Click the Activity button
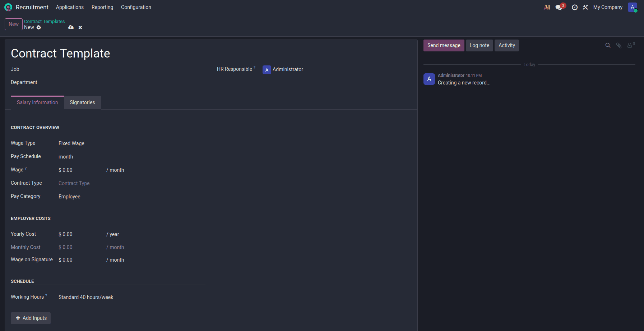644x331 pixels. point(507,45)
